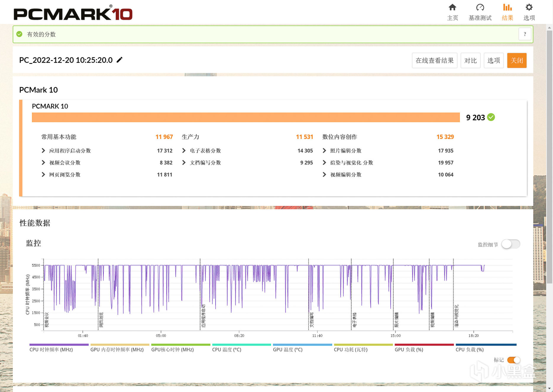Click the green check beside score 9 203

(491, 117)
